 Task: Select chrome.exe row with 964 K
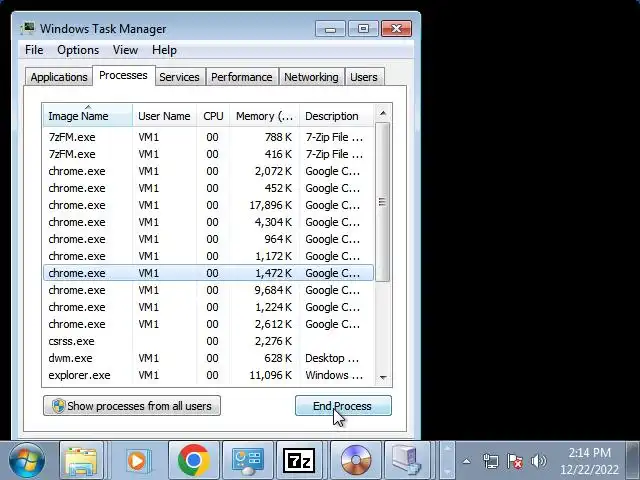(x=208, y=239)
